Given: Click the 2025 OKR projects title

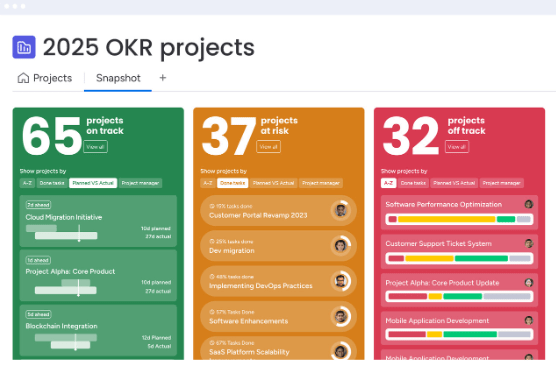Looking at the screenshot, I should 149,47.
